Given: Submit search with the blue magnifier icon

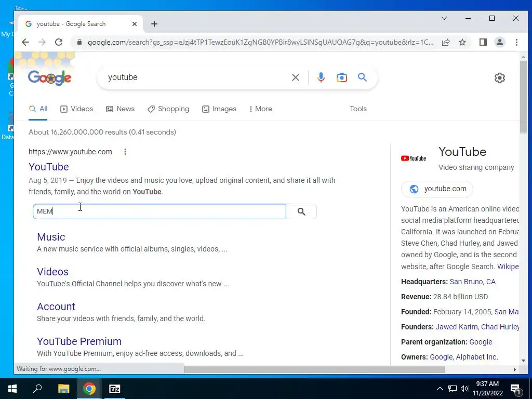Looking at the screenshot, I should [362, 77].
